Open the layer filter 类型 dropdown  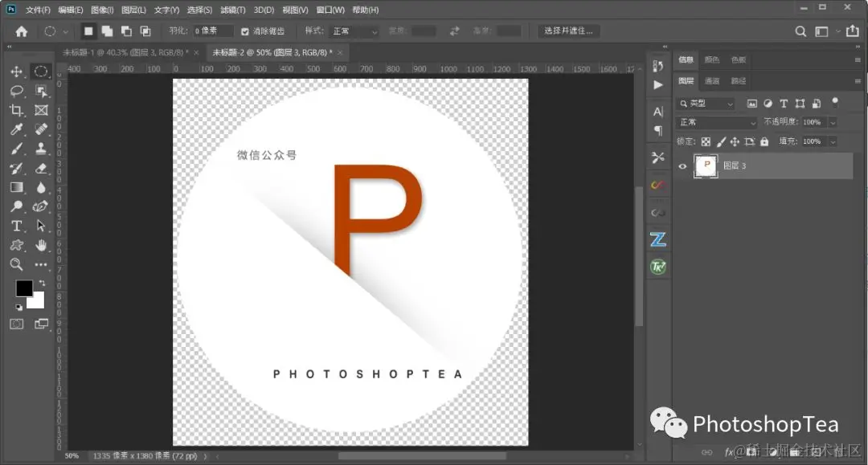click(706, 104)
